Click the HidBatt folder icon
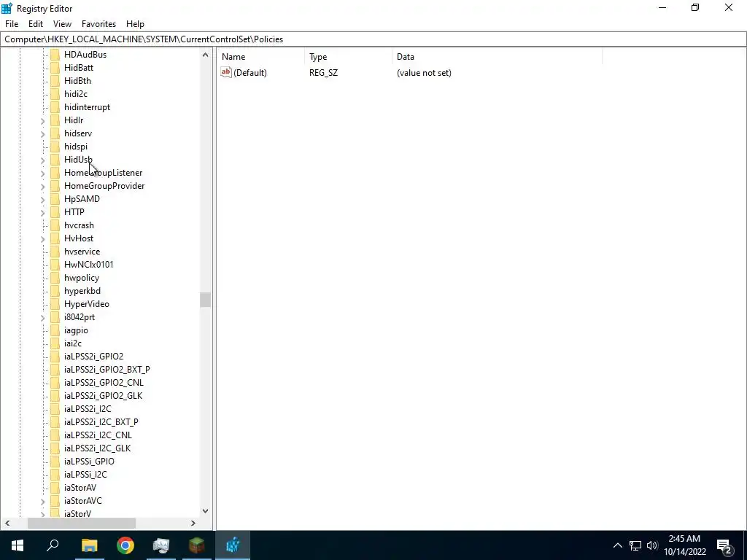 55,68
